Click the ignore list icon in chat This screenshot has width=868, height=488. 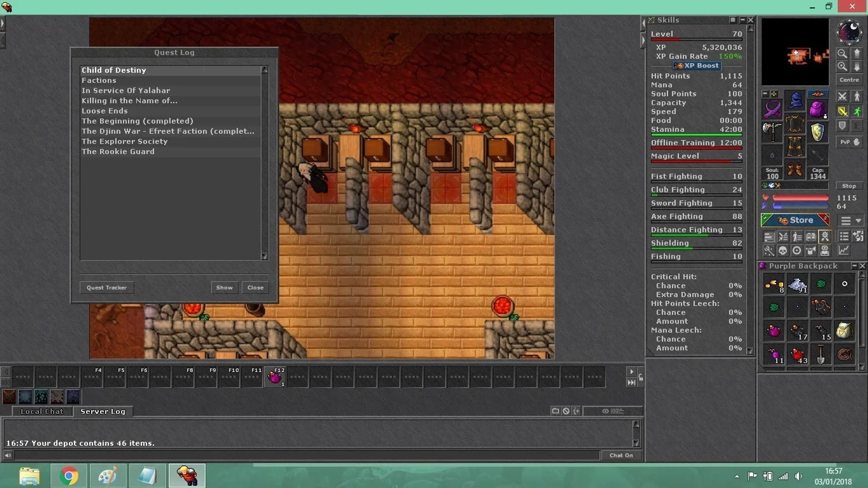pyautogui.click(x=566, y=411)
